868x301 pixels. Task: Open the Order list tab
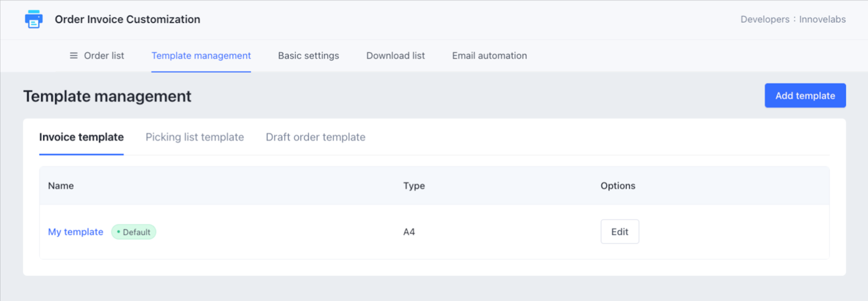[x=104, y=55]
